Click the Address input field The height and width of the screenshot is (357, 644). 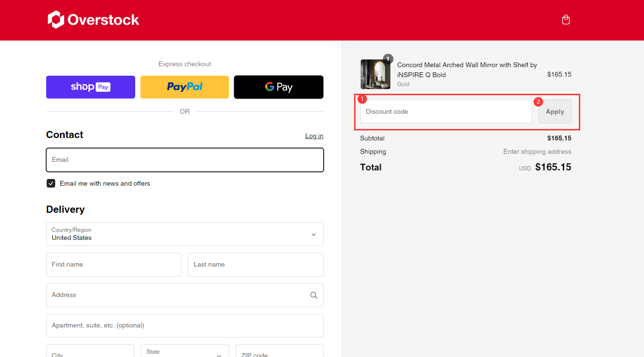click(185, 295)
